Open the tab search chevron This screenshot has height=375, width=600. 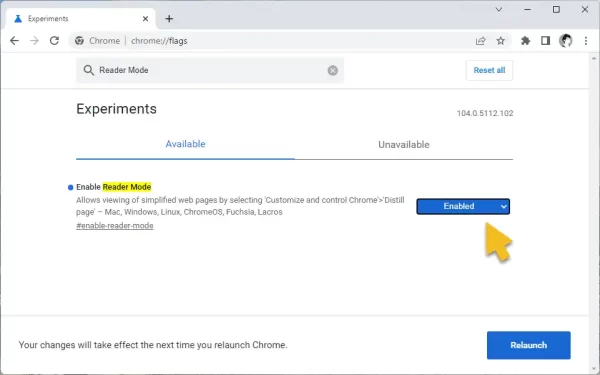tap(499, 10)
